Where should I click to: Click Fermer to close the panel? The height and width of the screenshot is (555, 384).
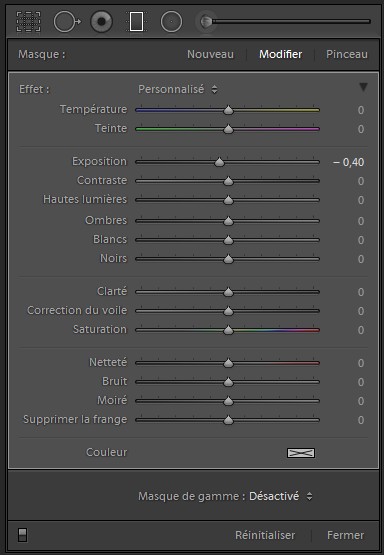coord(345,535)
